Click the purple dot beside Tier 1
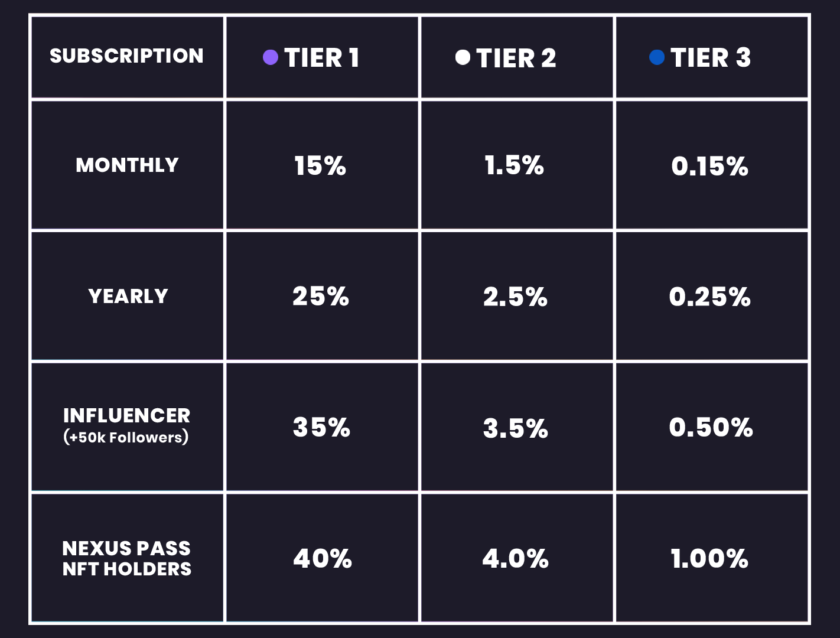The height and width of the screenshot is (638, 840). click(x=271, y=57)
